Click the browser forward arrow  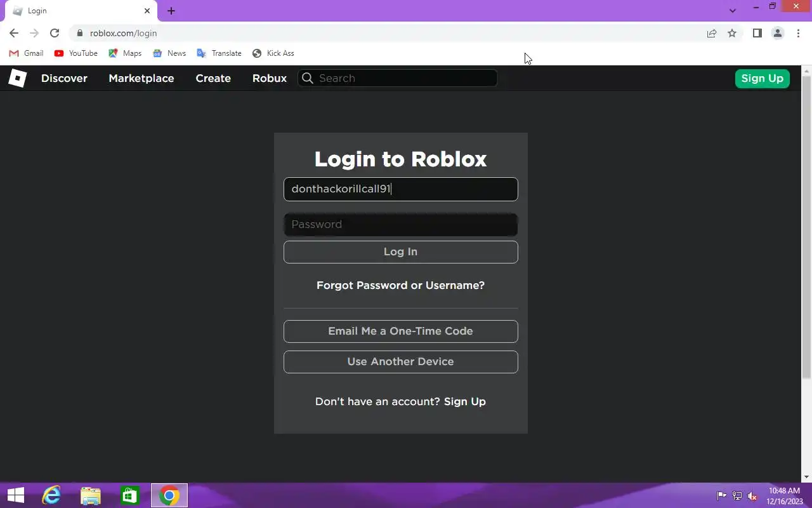[34, 33]
